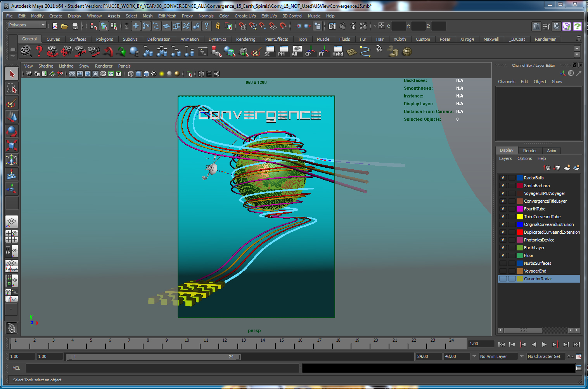
Task: Click the Hshd shelf icon
Action: pos(338,51)
